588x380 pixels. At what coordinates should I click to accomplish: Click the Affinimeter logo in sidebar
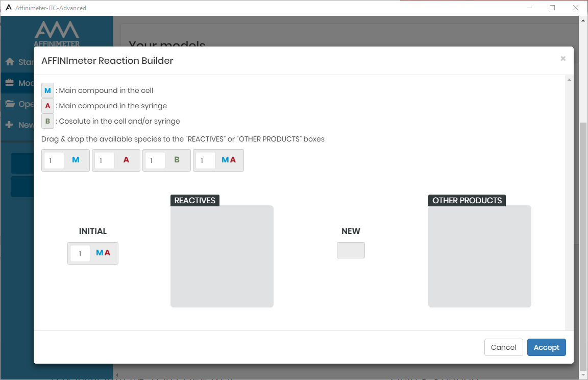57,33
